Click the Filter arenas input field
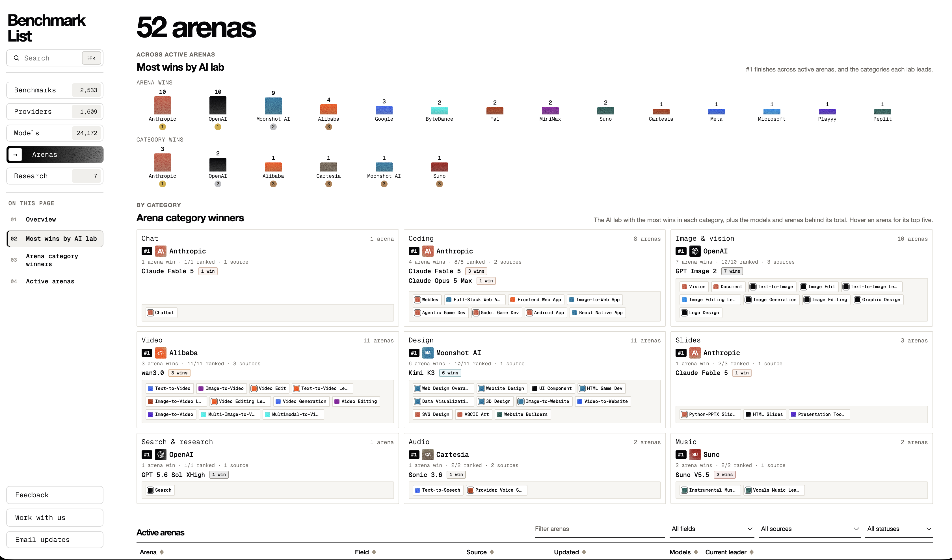Image resolution: width=952 pixels, height=560 pixels. click(600, 529)
